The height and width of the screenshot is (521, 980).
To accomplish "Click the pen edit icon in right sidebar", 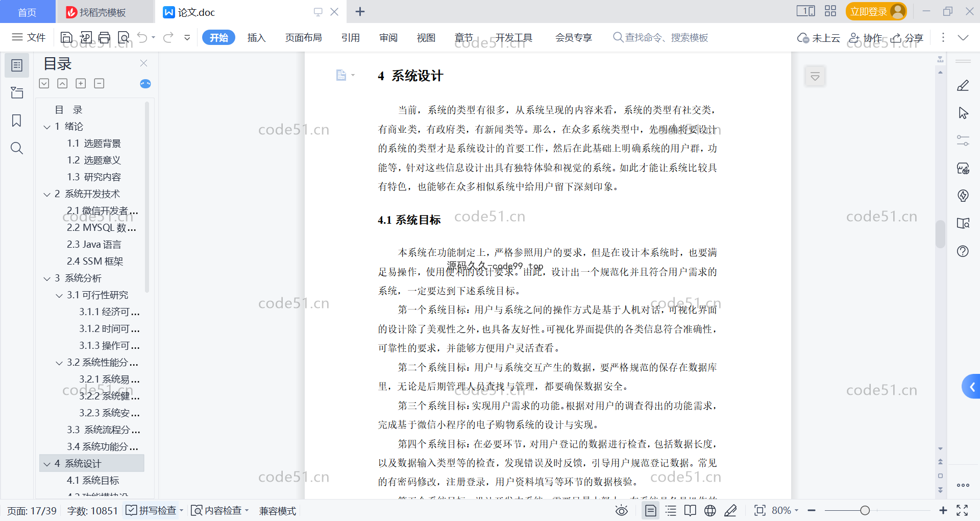I will (x=963, y=85).
